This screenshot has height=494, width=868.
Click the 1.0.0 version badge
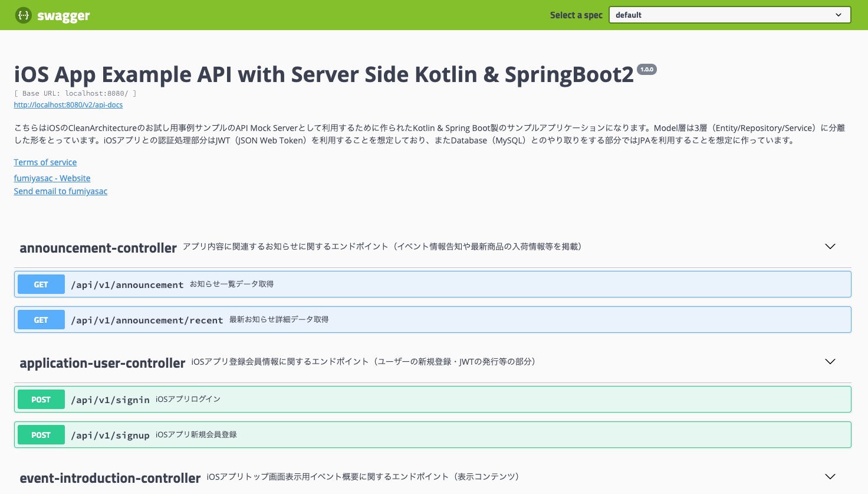(647, 70)
